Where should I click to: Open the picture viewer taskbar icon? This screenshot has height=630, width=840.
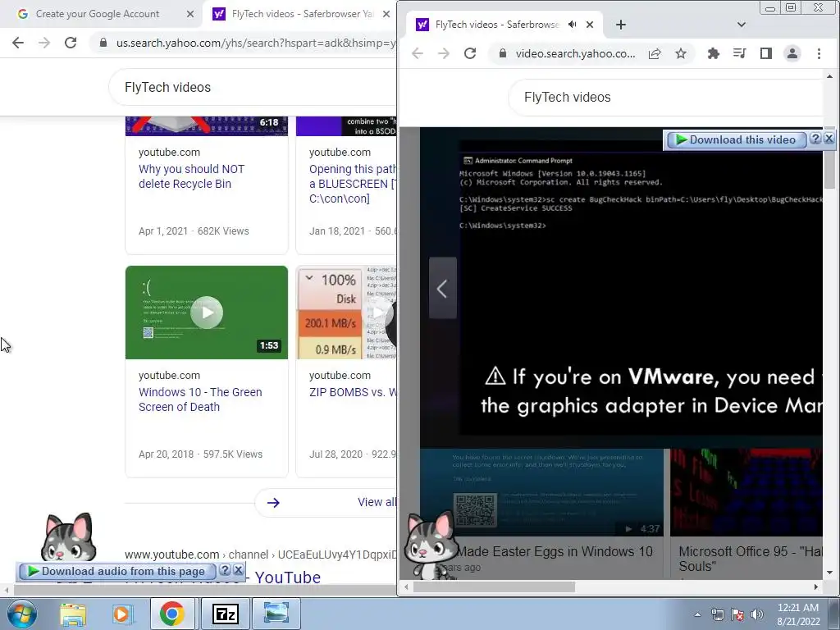coord(276,614)
